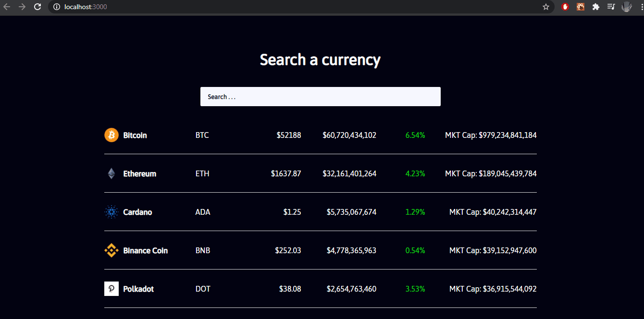The height and width of the screenshot is (319, 644).
Task: Click the 6.54% change value
Action: (x=415, y=135)
